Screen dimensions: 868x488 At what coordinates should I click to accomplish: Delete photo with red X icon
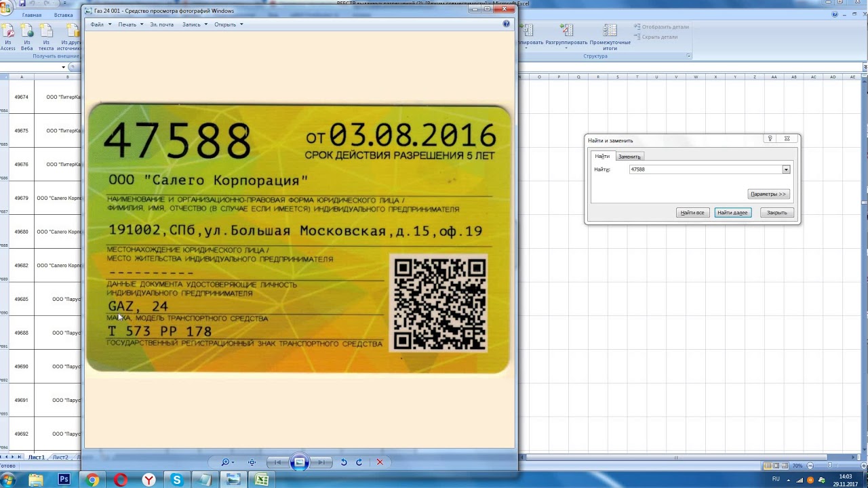point(380,462)
